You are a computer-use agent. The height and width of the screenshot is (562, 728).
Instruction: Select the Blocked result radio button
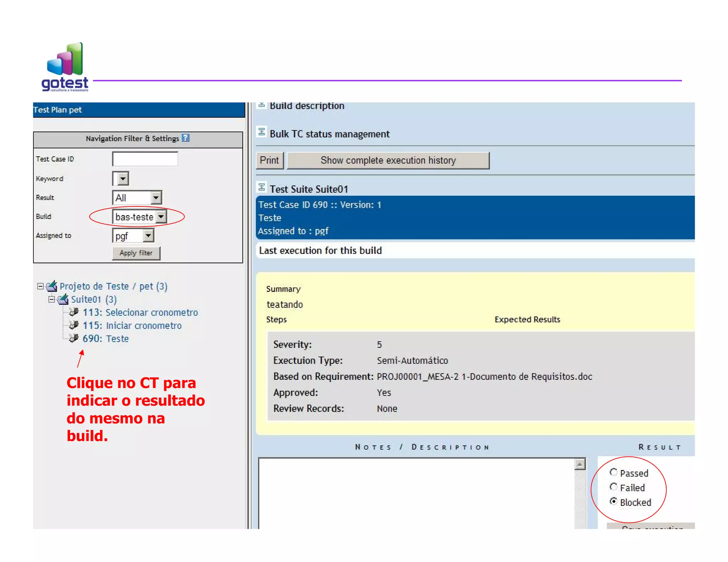(x=613, y=501)
